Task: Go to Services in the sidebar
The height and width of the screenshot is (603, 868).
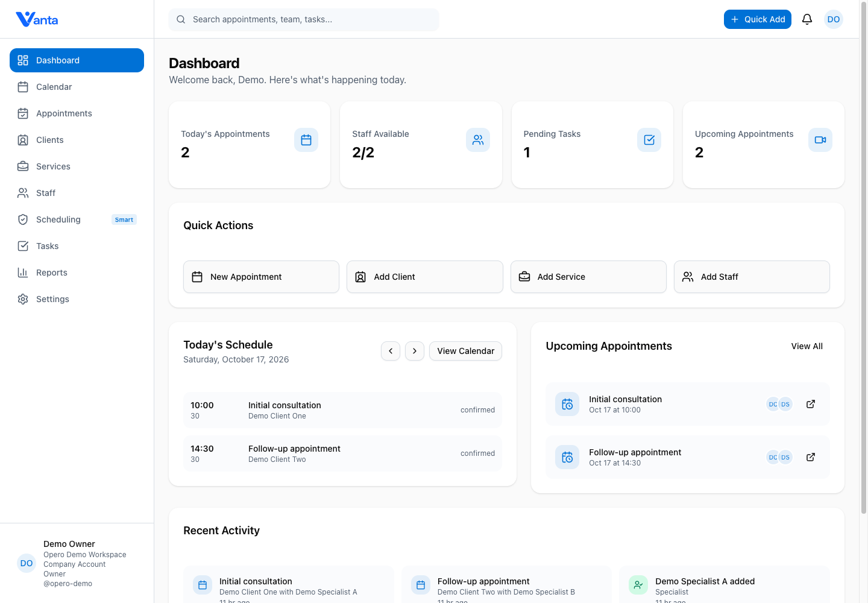Action: pos(77,166)
